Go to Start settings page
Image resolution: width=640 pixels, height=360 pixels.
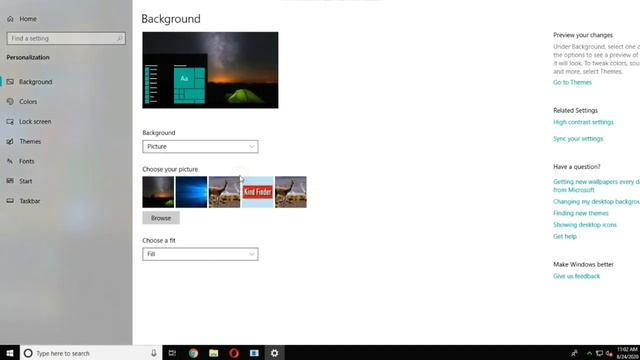[25, 181]
